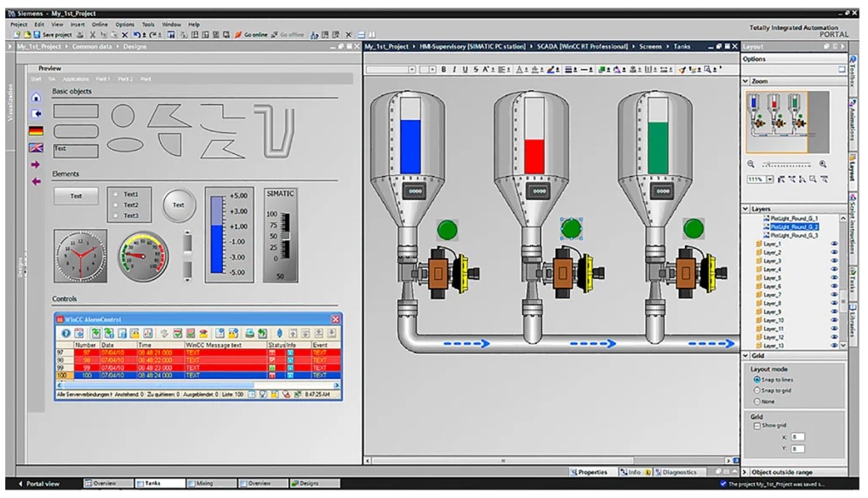
Task: Apply bold formatting in the screen editor toolbar
Action: 444,68
